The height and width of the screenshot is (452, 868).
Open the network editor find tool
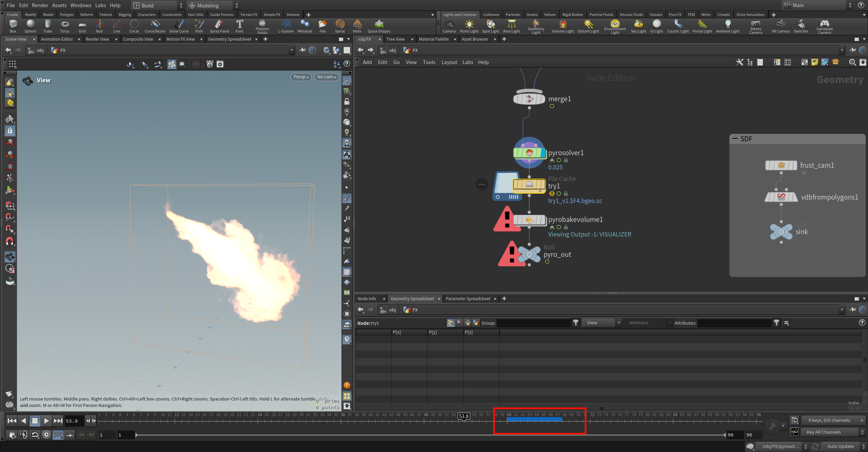[x=852, y=62]
